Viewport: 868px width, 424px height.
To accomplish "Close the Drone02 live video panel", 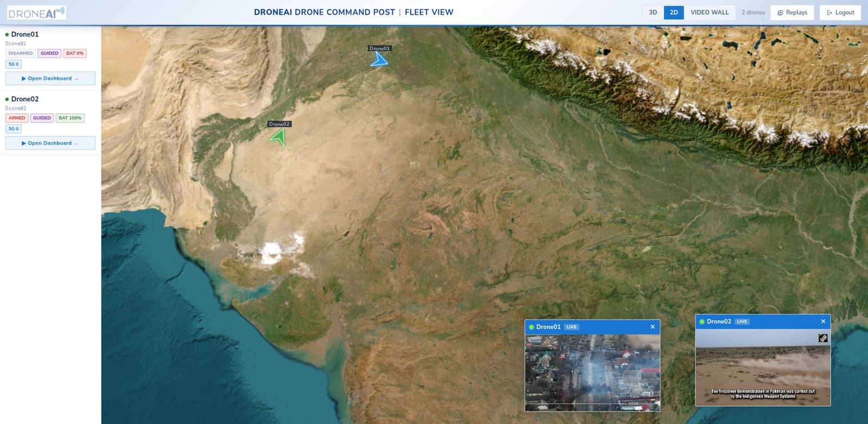I will (823, 321).
